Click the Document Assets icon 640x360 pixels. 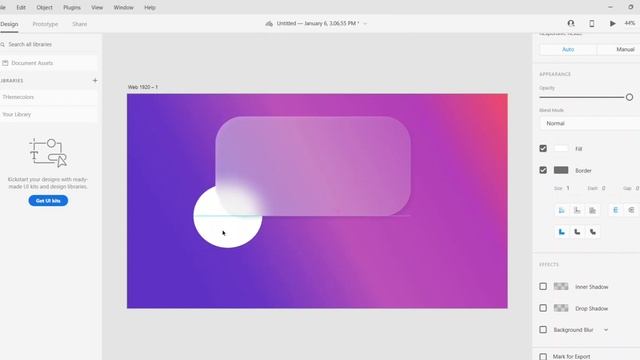5,63
